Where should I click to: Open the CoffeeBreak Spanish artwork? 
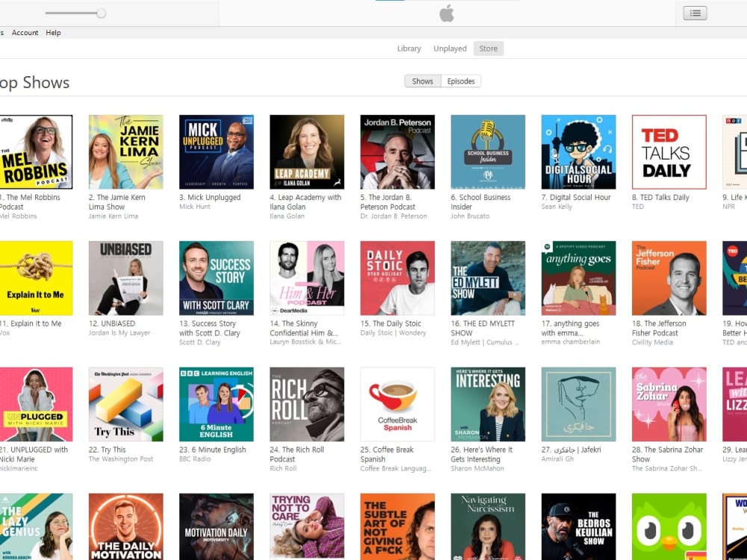click(x=397, y=404)
